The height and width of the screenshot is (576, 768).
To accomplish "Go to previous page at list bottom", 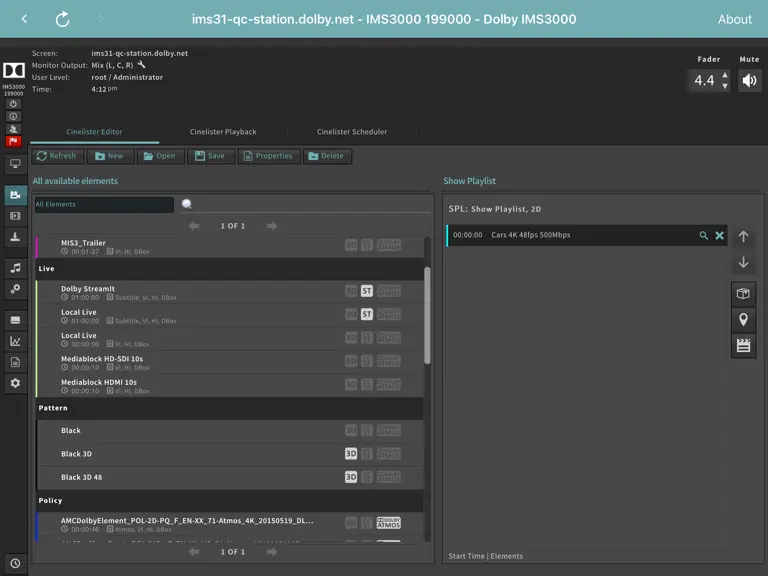I will point(194,552).
